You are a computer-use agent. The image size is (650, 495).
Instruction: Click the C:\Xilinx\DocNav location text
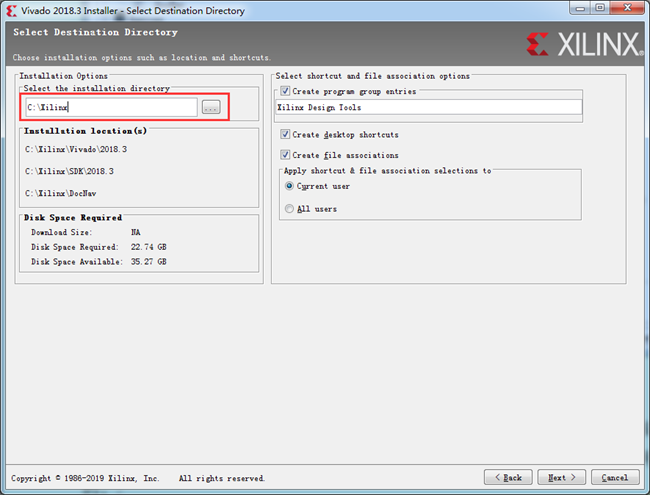(61, 193)
